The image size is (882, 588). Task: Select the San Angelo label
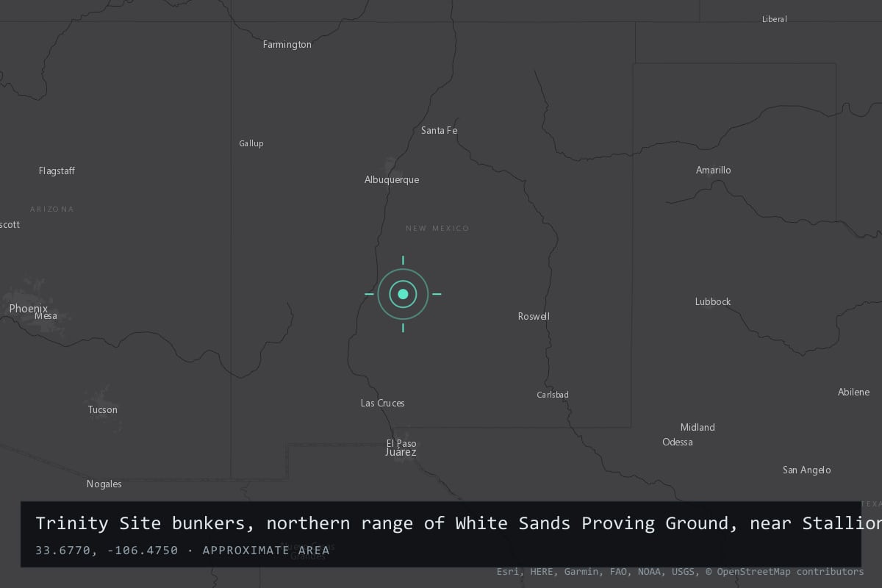[807, 470]
